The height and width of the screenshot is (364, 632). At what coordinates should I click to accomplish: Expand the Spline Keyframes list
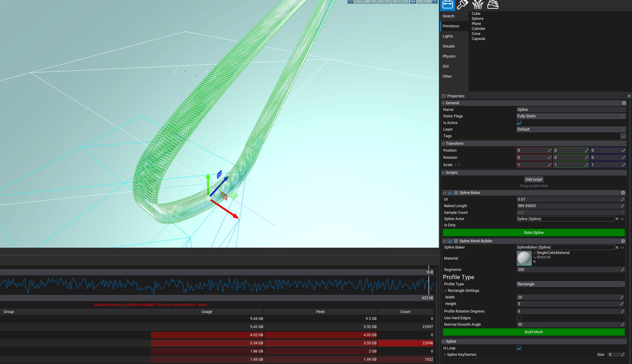click(445, 355)
